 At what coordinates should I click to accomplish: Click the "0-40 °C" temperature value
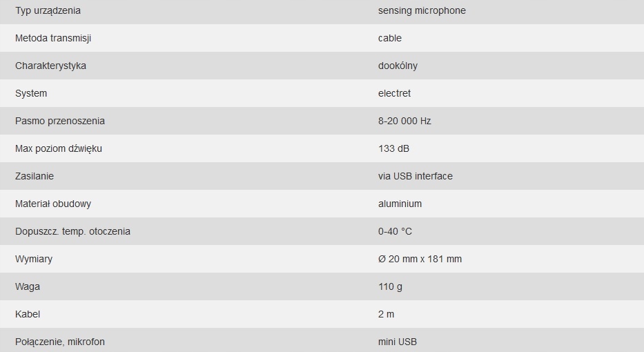click(395, 231)
